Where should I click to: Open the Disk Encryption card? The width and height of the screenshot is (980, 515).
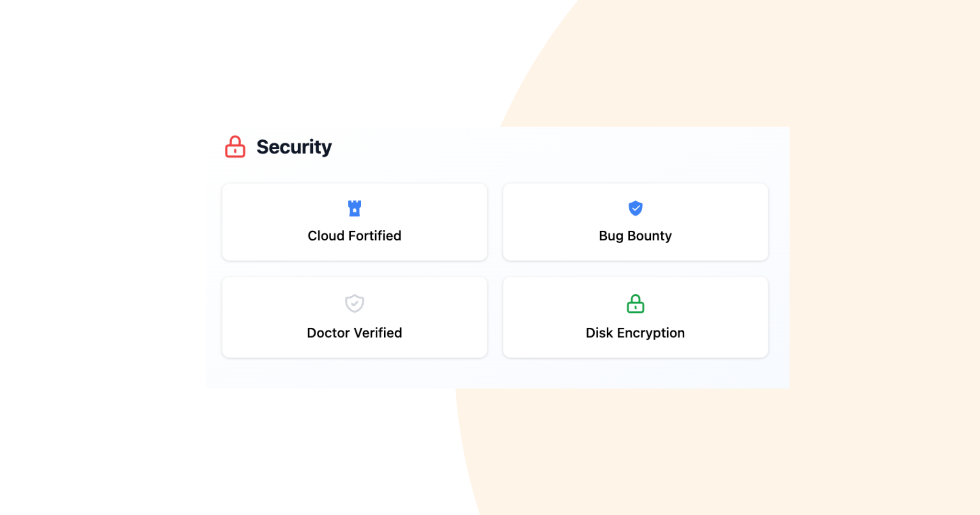(635, 317)
